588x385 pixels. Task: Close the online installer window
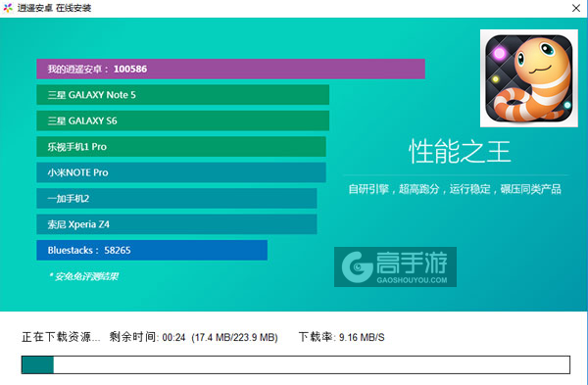576,8
